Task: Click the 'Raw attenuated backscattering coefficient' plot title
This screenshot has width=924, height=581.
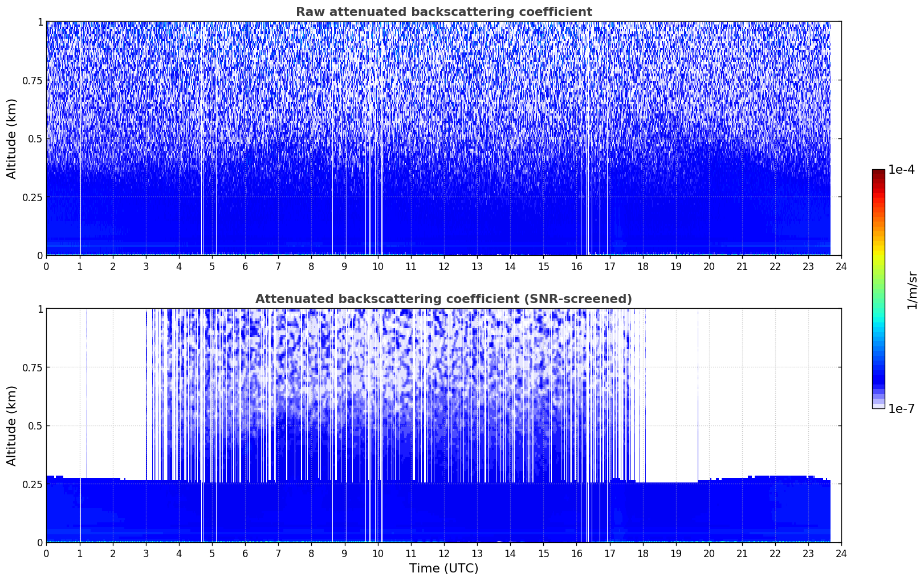Action: pyautogui.click(x=443, y=12)
